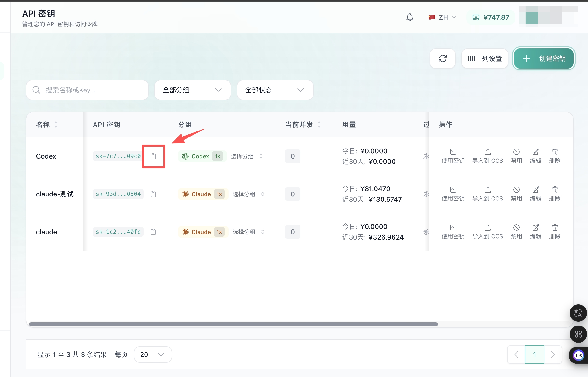588x377 pixels.
Task: Disable the Codex key
Action: (x=516, y=156)
